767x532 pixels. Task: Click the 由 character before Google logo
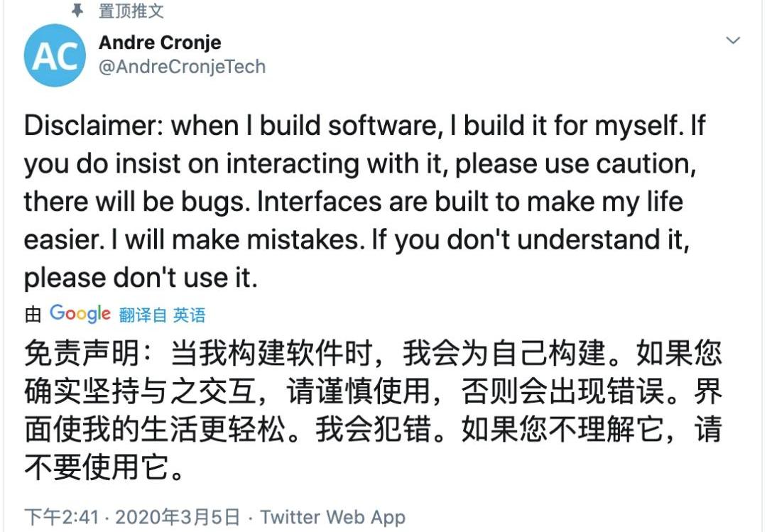[x=33, y=315]
